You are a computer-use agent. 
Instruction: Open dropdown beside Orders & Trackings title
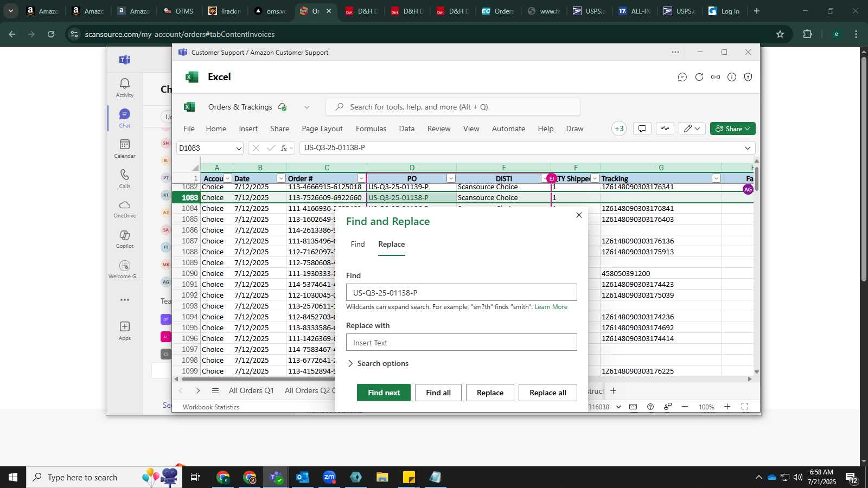(307, 107)
